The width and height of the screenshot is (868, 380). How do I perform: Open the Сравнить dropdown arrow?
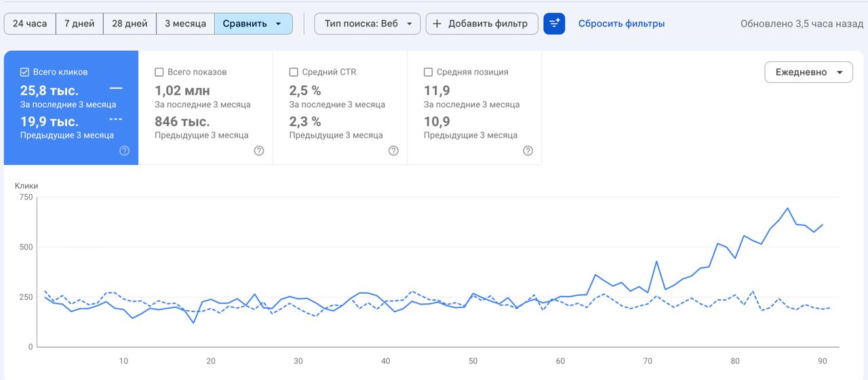click(x=279, y=24)
